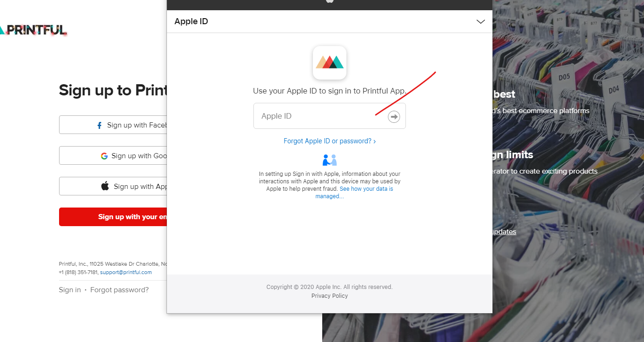Click the support@printful.com email link
644x342 pixels.
pyautogui.click(x=126, y=272)
